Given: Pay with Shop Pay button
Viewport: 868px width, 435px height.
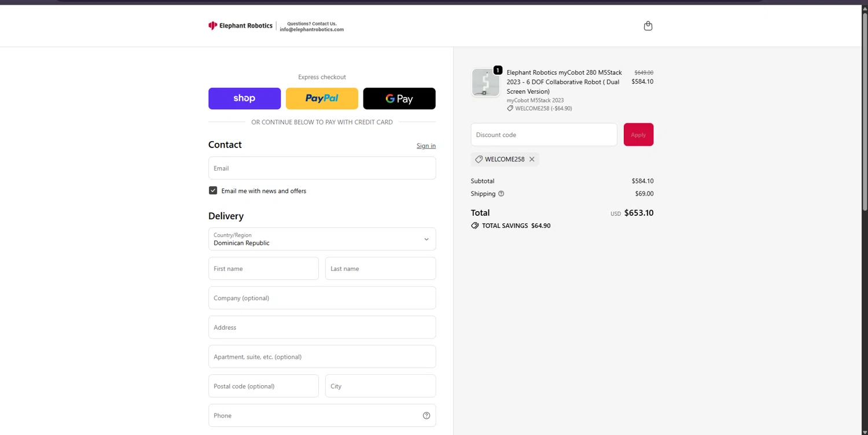Looking at the screenshot, I should 244,98.
